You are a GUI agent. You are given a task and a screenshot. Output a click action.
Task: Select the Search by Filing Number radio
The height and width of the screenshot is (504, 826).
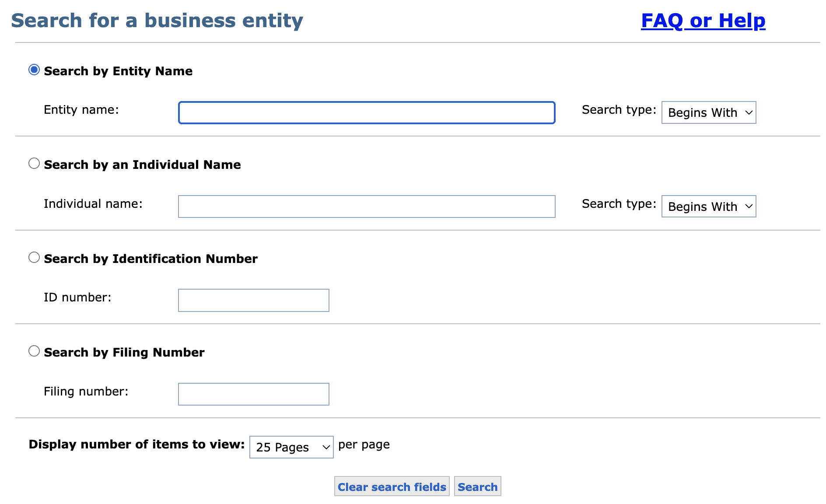pyautogui.click(x=34, y=351)
